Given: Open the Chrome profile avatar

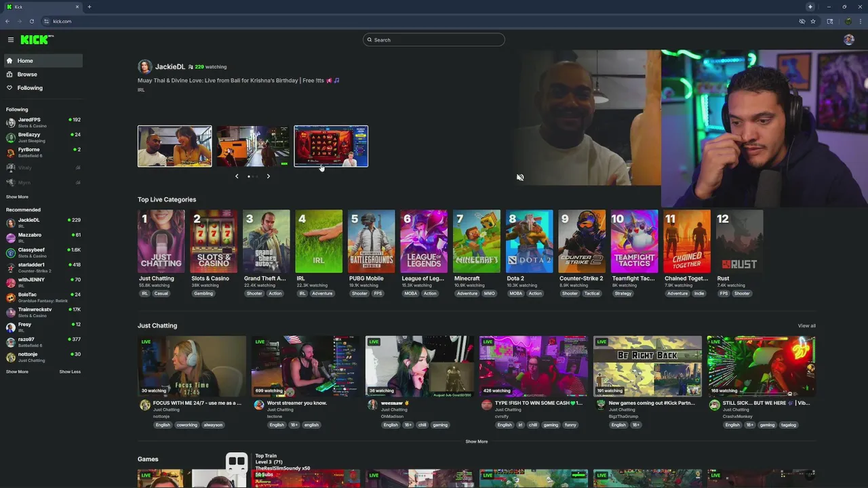Looking at the screenshot, I should pyautogui.click(x=848, y=21).
